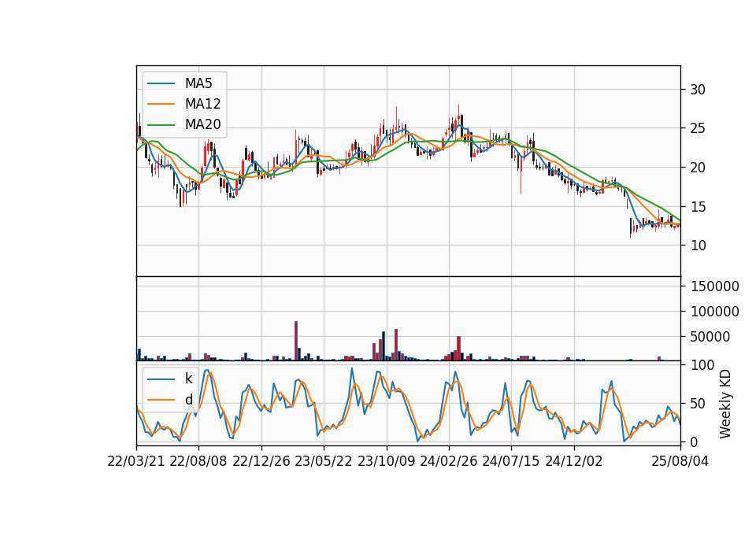
Task: Click the KD axis value 100
Action: click(702, 365)
